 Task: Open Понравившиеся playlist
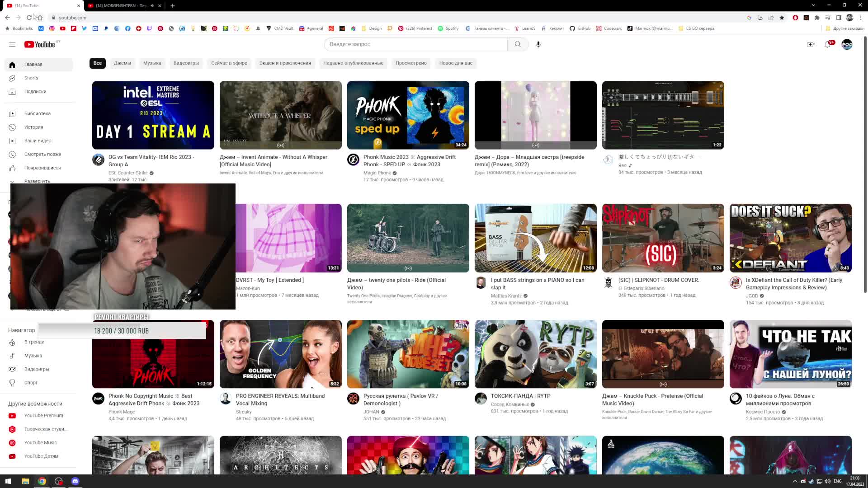coord(39,168)
